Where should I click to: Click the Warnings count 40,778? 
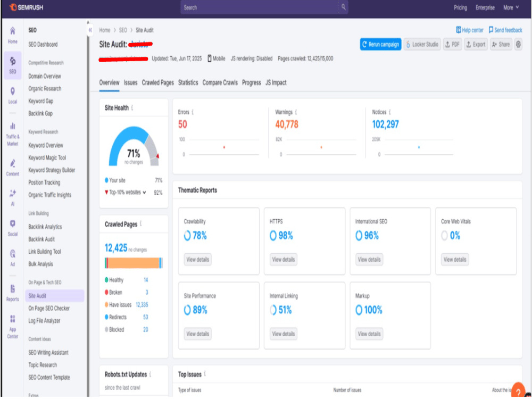click(287, 124)
